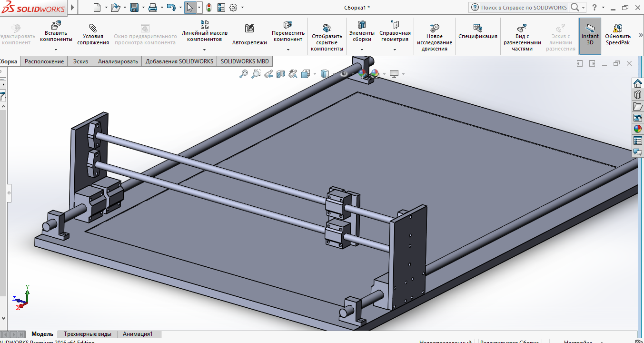Open the Добавления SOLIDWORKS tab
The height and width of the screenshot is (343, 644).
pyautogui.click(x=179, y=61)
